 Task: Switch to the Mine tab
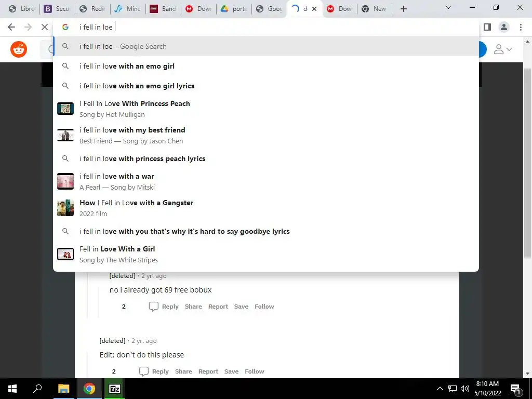[128, 9]
